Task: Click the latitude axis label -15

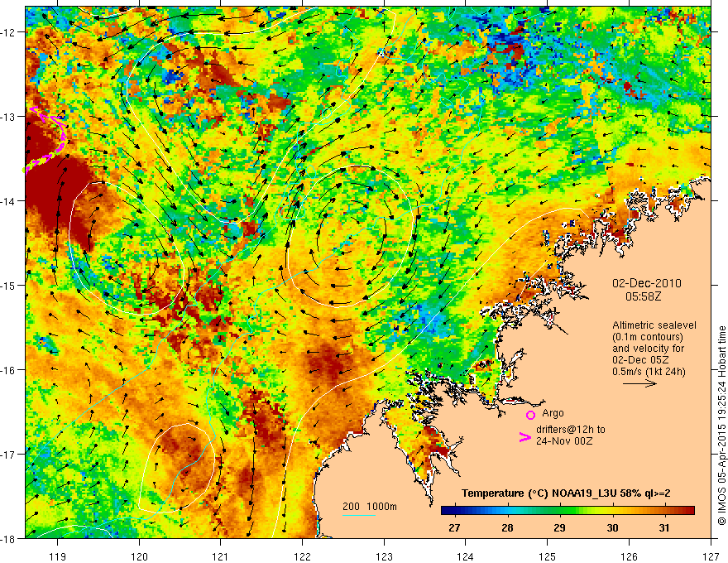Action: point(8,286)
